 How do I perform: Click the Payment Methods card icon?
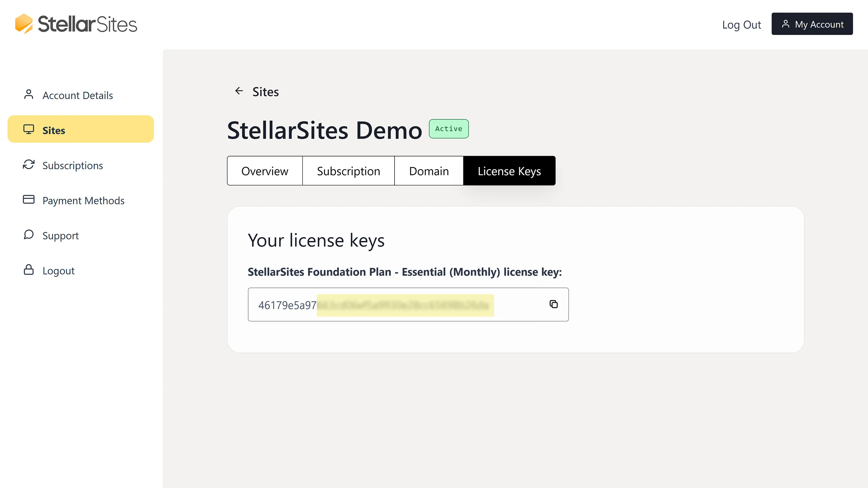(29, 199)
